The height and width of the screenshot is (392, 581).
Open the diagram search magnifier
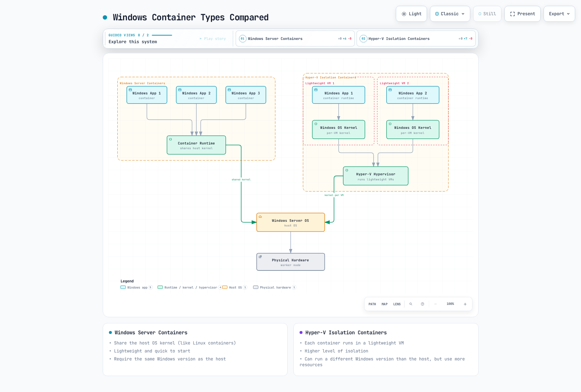click(411, 304)
